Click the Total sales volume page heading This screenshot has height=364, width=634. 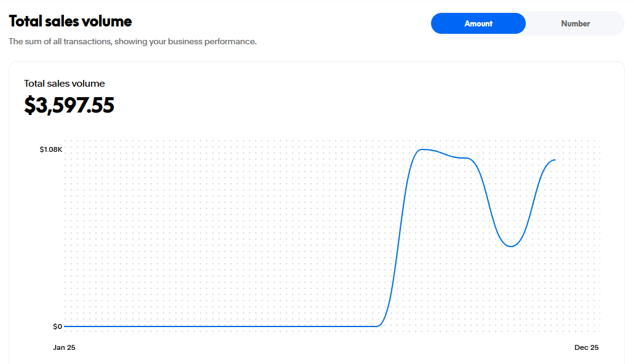70,21
